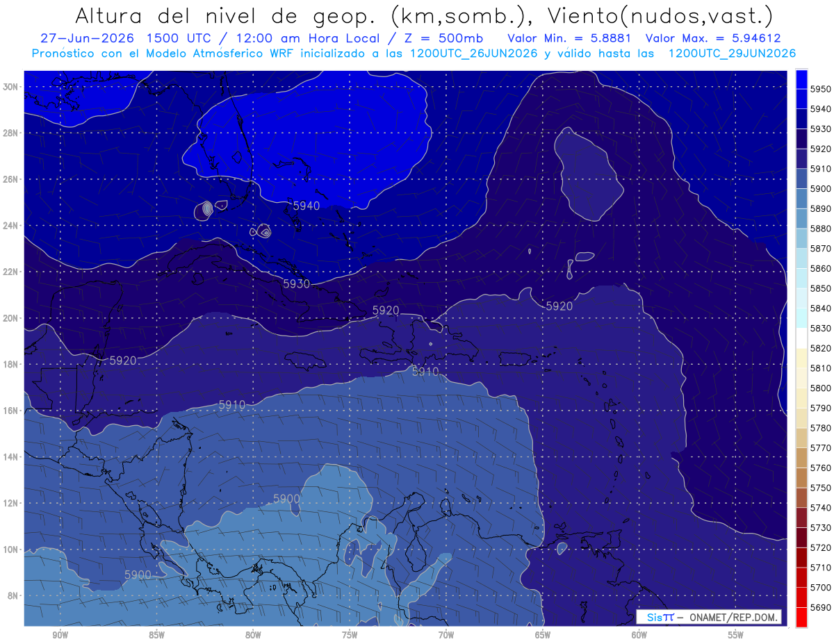The width and height of the screenshot is (834, 644).
Task: Click the 5930 contour label over Cuba
Action: point(296,283)
